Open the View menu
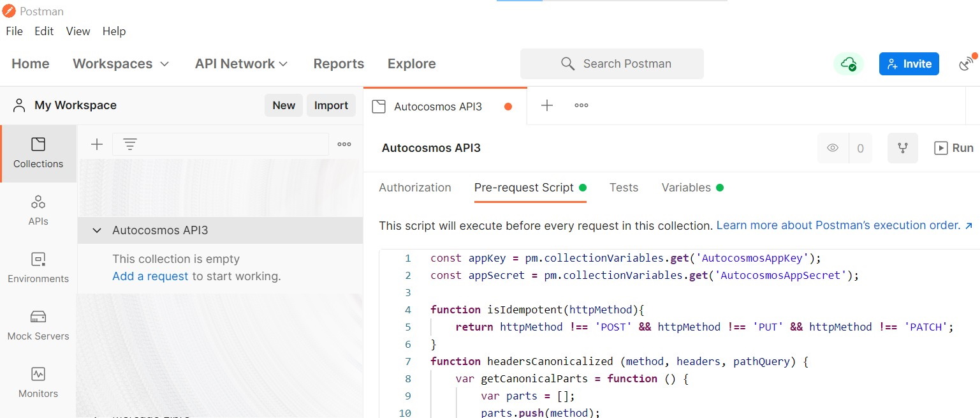Image resolution: width=980 pixels, height=418 pixels. pyautogui.click(x=78, y=31)
